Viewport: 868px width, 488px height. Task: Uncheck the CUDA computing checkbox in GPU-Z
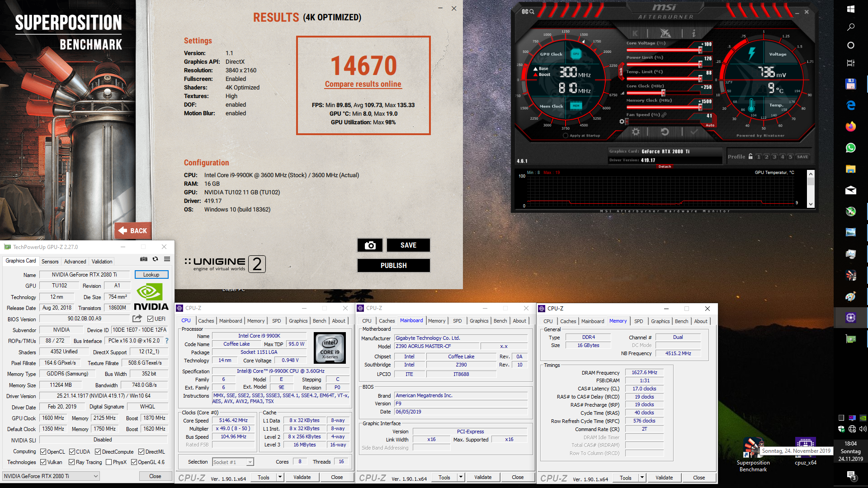coord(72,451)
